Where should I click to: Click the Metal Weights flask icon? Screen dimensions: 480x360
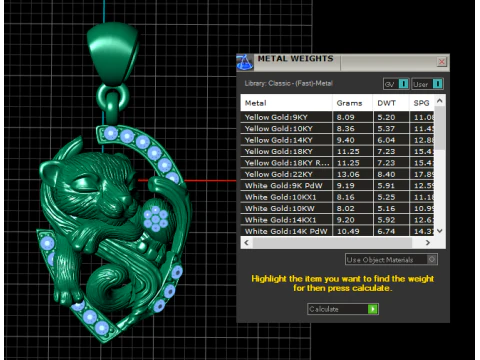pyautogui.click(x=245, y=62)
